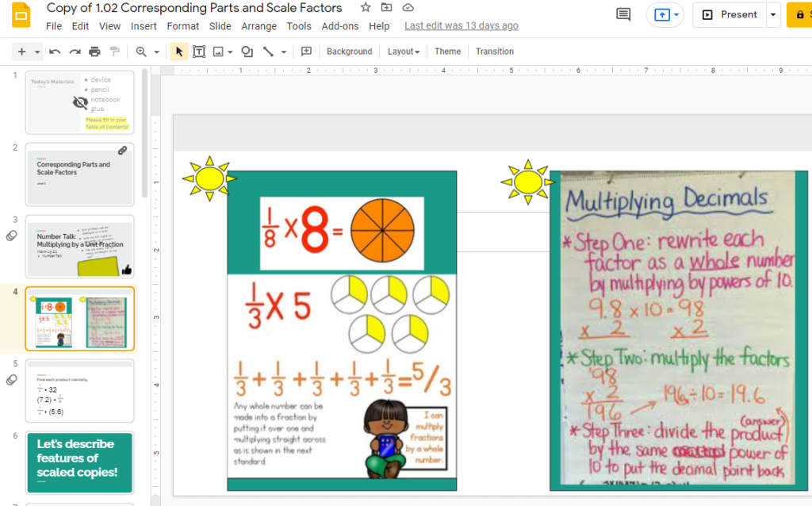Expand Present options dropdown arrow
Viewport: 812px width, 506px height.
click(773, 14)
